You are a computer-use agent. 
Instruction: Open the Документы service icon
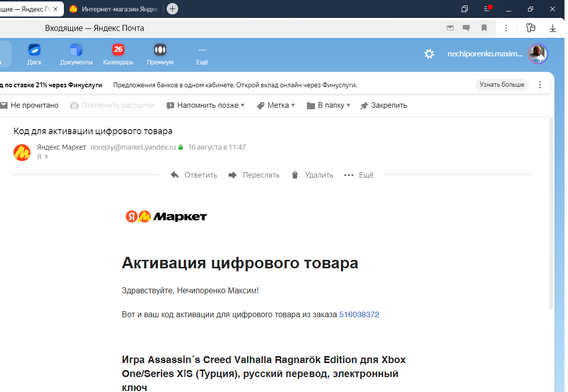76,54
